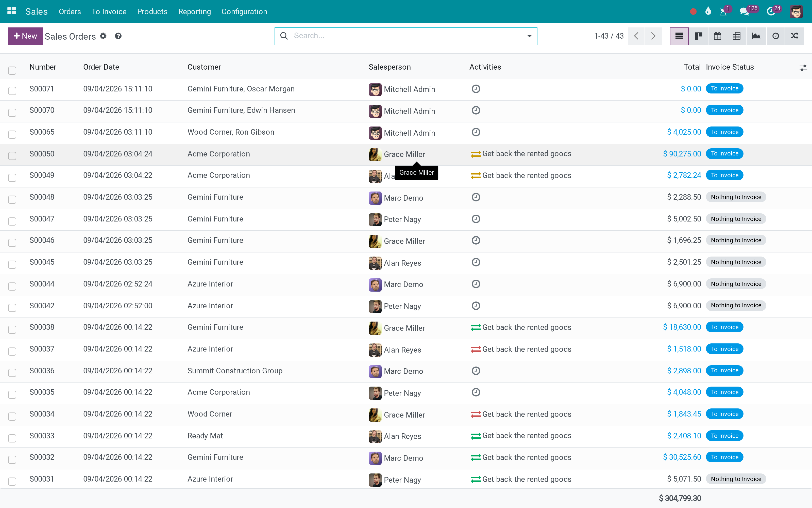Open the droplet debug icon in navbar
Viewport: 812px width, 508px height.
click(708, 11)
